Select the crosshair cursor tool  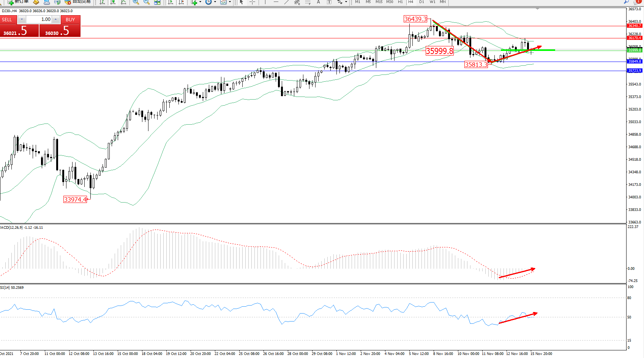point(252,2)
